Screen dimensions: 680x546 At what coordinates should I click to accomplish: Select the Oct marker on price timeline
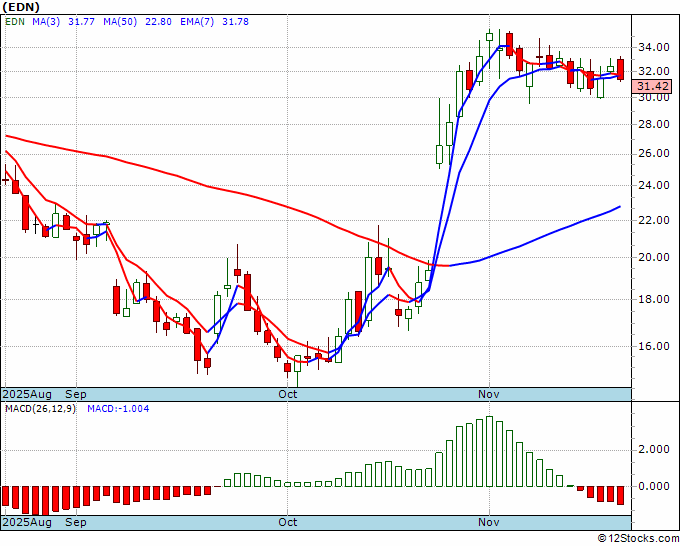[288, 394]
